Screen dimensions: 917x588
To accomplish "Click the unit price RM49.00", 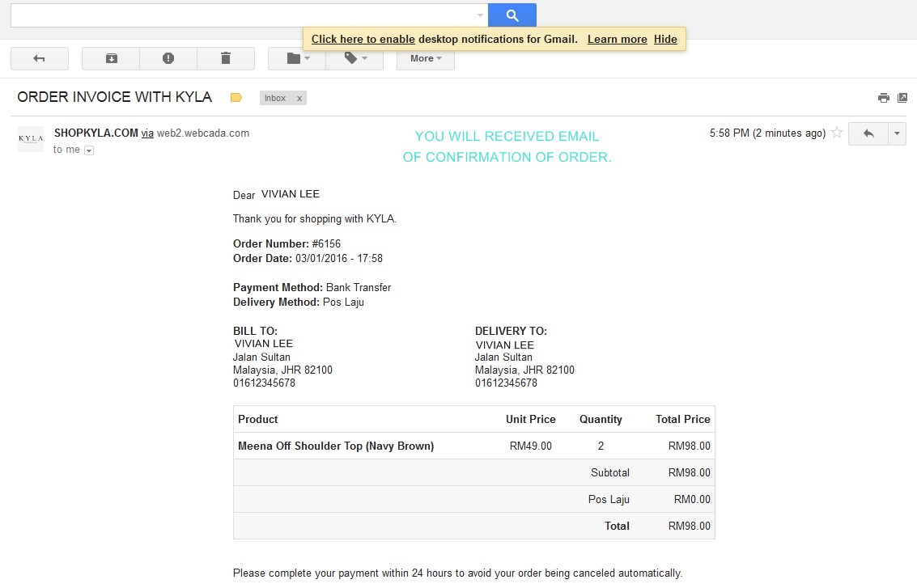I will (x=530, y=446).
